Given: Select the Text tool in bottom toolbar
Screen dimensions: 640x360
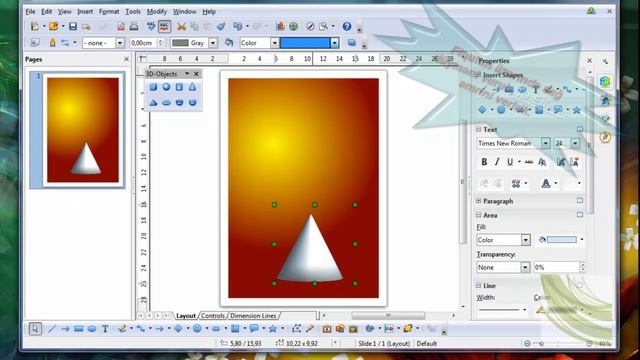Looking at the screenshot, I should (105, 329).
